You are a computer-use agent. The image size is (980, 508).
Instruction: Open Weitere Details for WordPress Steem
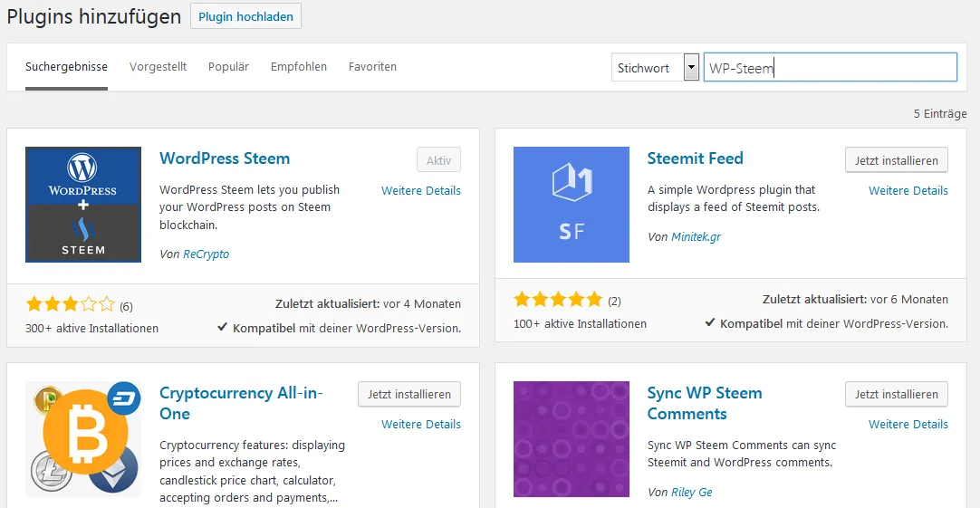point(421,190)
